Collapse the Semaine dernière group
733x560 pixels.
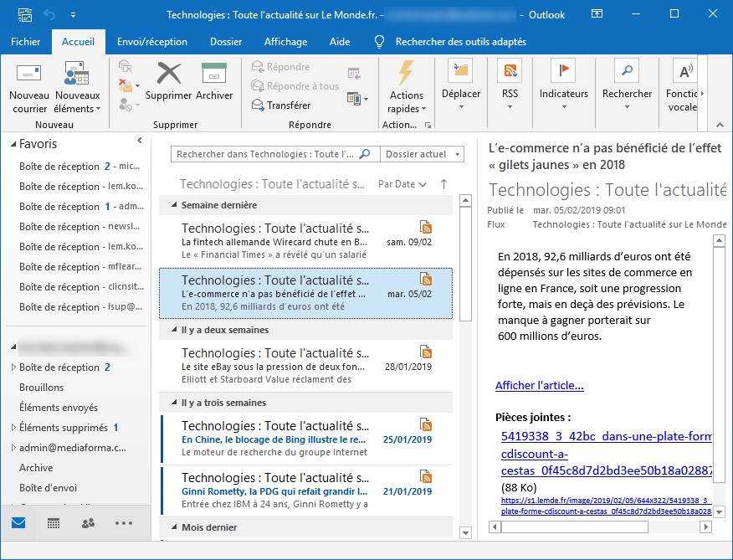coord(174,205)
